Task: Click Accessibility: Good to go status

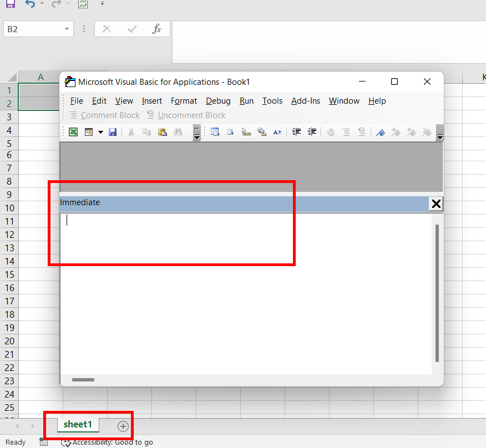Action: tap(107, 442)
